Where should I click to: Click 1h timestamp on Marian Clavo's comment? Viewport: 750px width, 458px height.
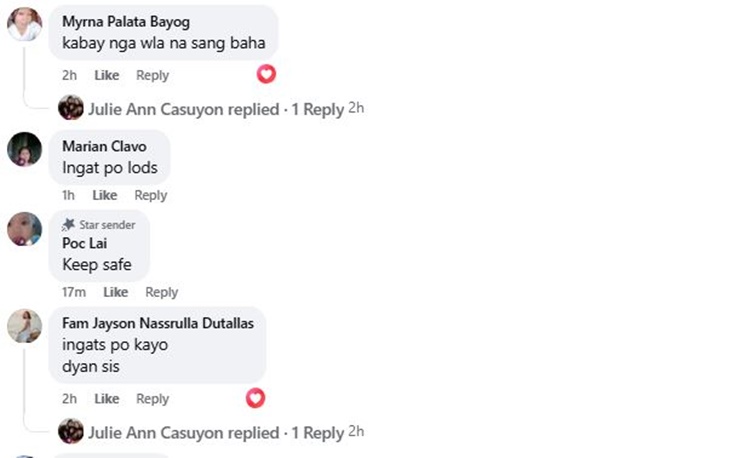click(x=68, y=195)
